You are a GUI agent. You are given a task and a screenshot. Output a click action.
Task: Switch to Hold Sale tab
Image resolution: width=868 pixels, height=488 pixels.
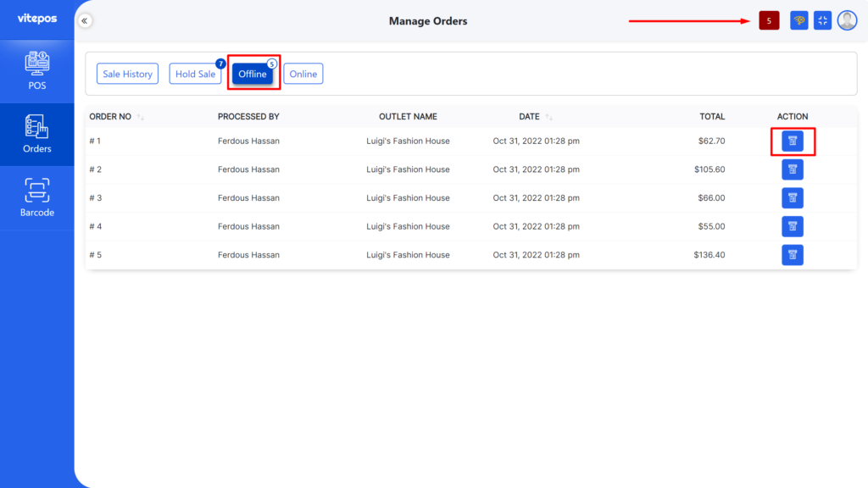coord(195,74)
